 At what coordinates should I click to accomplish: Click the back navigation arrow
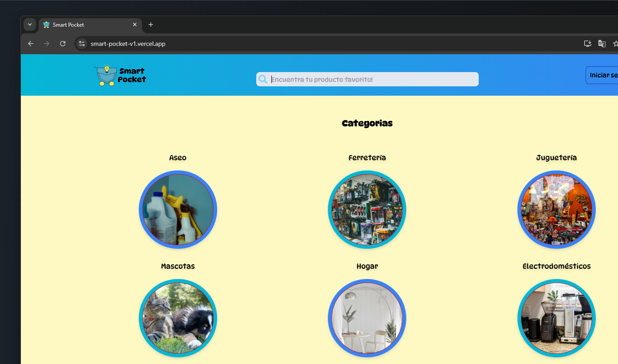[30, 44]
